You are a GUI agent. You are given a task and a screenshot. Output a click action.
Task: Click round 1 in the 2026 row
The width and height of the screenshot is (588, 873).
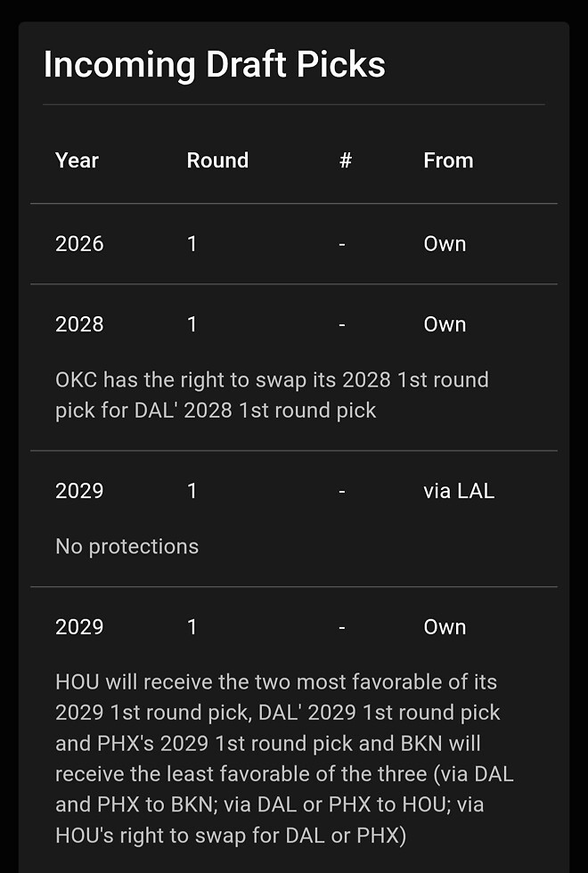click(192, 244)
